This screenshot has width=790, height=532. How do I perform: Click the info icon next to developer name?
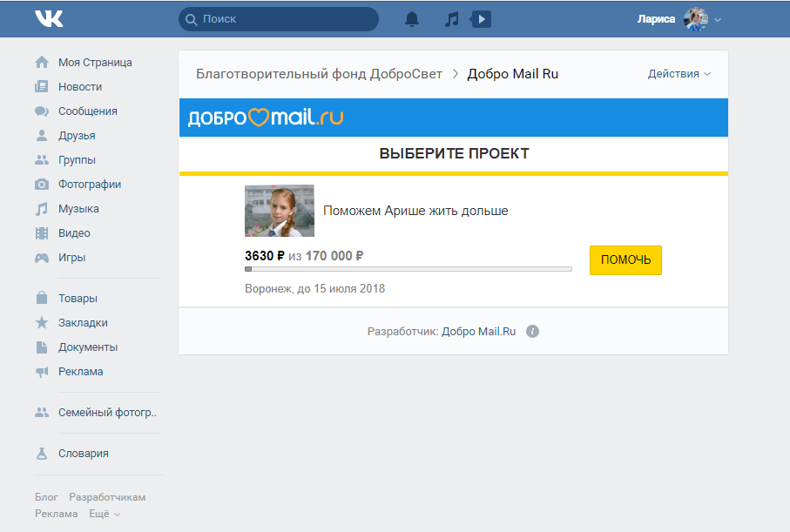532,331
